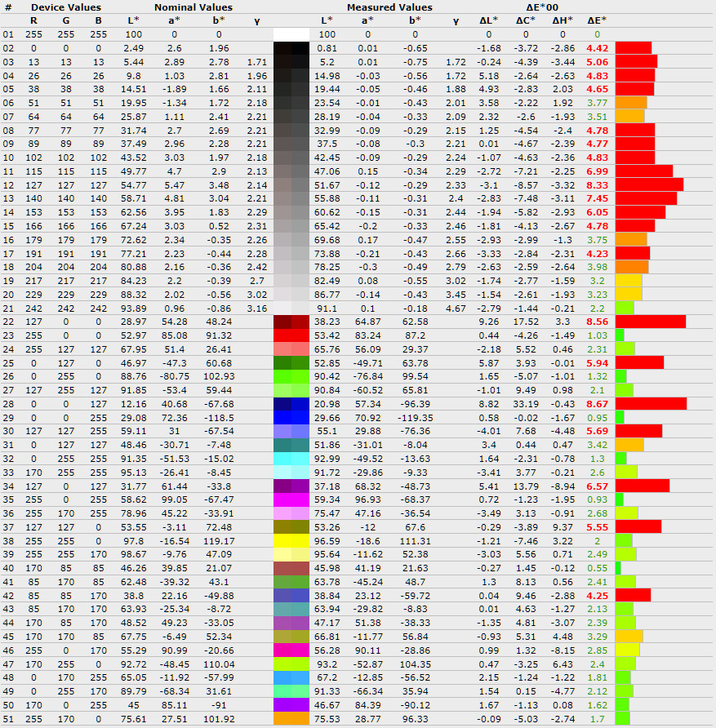Click the dark red swatch in row 22
The width and height of the screenshot is (716, 728).
pos(291,322)
